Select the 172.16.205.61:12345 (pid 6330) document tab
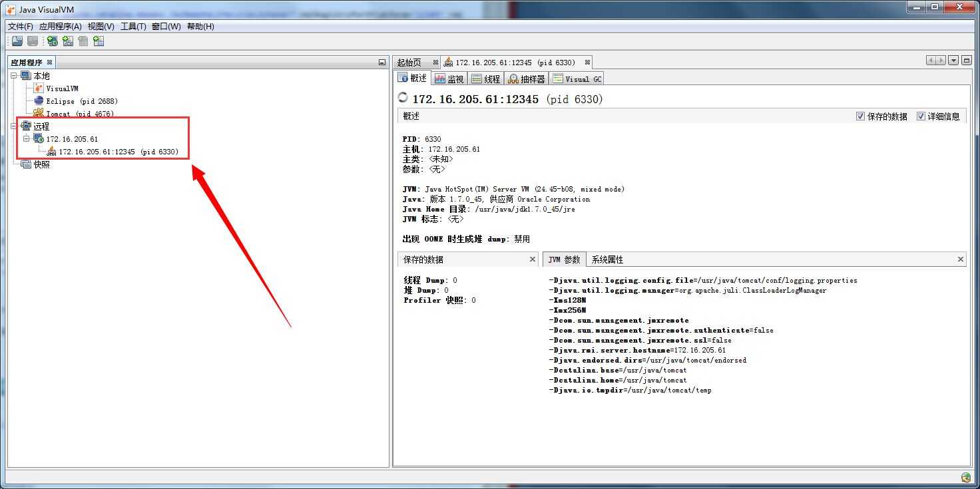 (515, 63)
